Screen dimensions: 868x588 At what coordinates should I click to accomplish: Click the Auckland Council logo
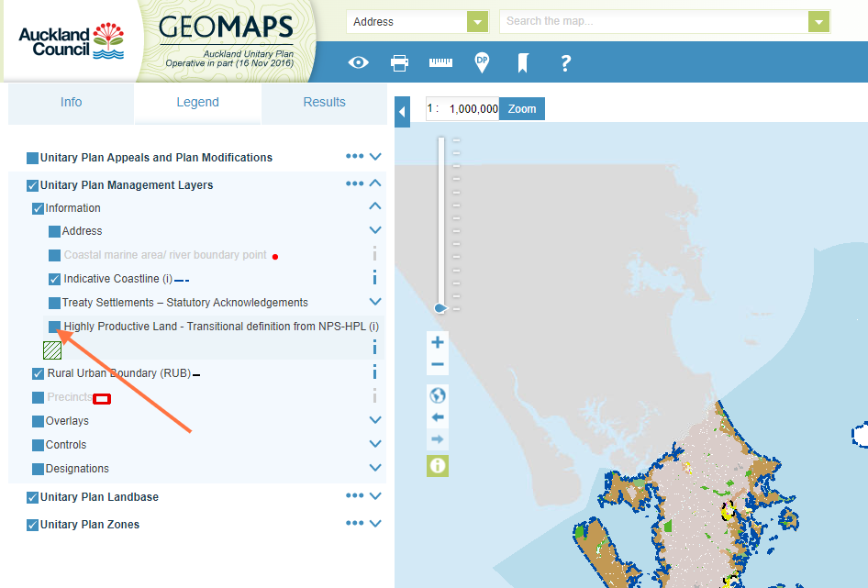(x=71, y=41)
